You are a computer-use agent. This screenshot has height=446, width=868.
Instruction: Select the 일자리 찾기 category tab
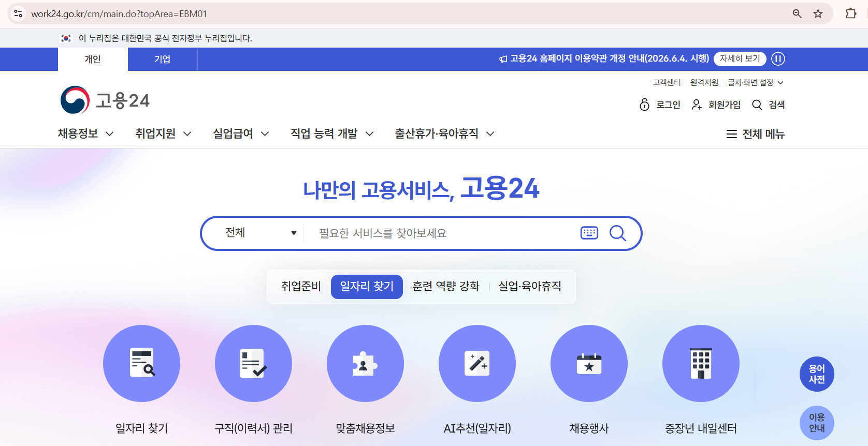pos(367,287)
